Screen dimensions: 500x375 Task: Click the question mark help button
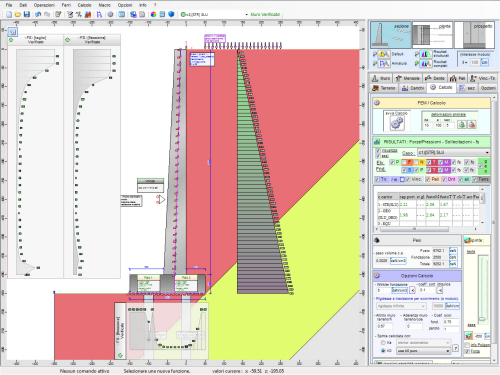click(x=455, y=348)
